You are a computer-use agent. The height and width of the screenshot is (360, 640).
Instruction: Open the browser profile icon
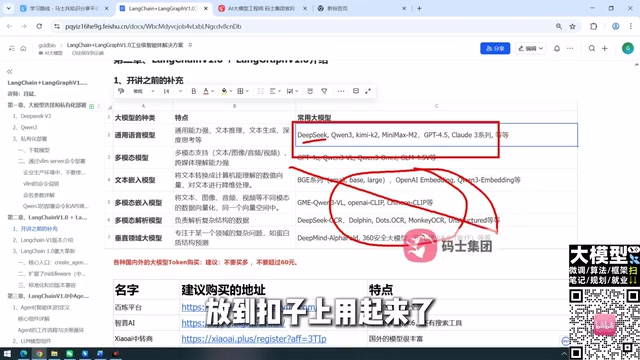(x=616, y=26)
